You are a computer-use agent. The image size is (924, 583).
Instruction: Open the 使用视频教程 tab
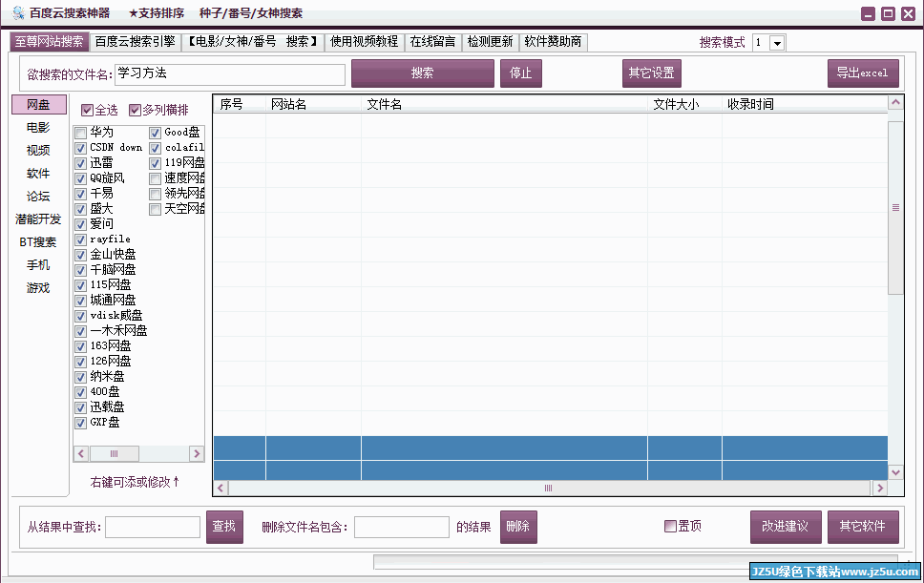pos(365,42)
